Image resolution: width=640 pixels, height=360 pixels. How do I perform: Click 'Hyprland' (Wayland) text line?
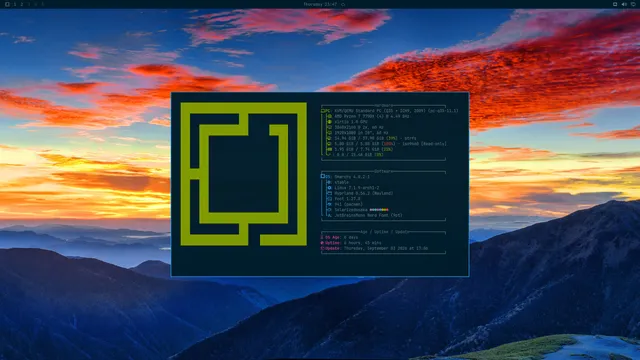pos(364,193)
